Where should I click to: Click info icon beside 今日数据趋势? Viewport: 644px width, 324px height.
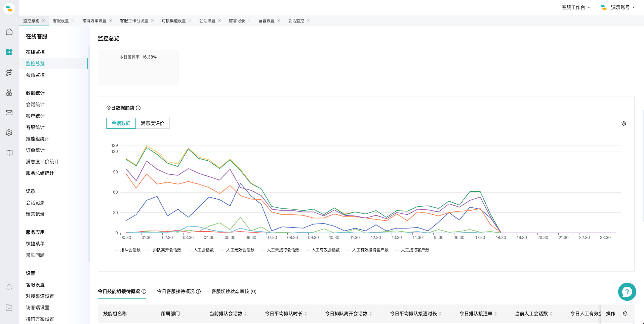pos(138,108)
